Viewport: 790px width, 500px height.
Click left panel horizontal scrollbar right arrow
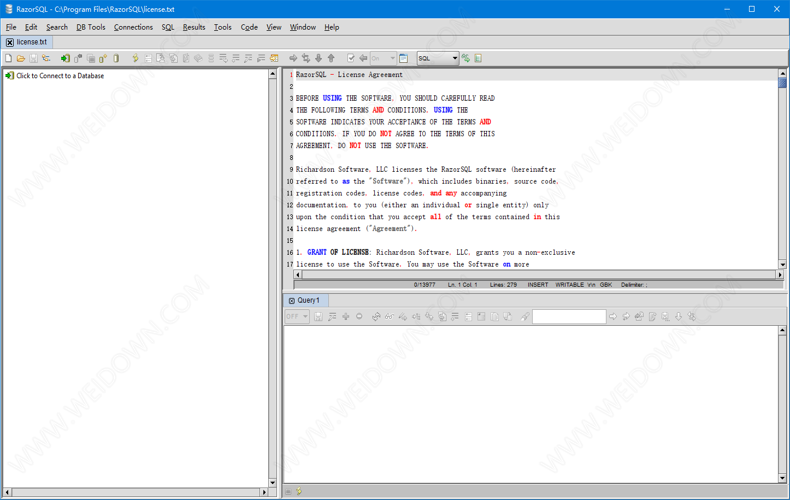click(x=264, y=492)
